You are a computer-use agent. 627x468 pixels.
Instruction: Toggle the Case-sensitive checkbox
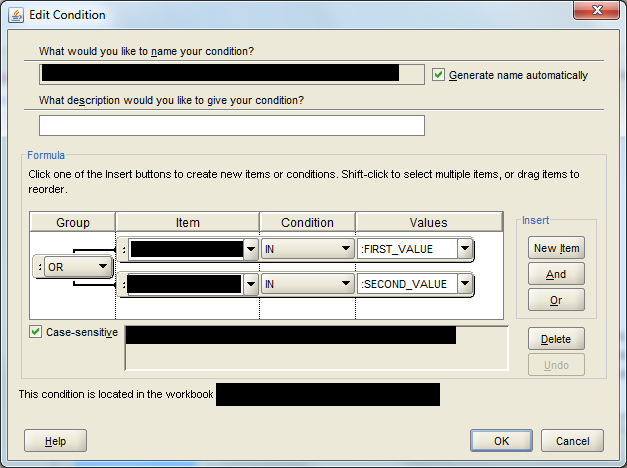point(35,332)
